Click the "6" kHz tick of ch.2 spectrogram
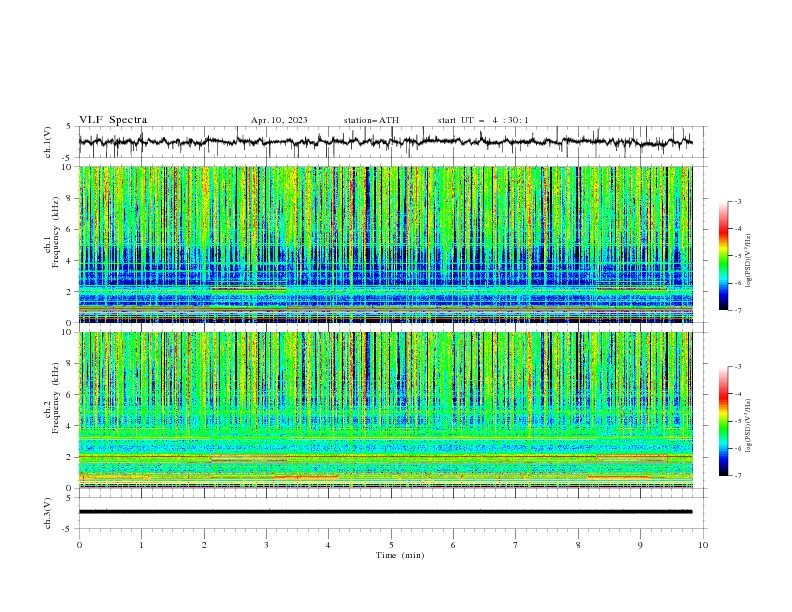Screen dimensions: 792x612 [x=70, y=395]
